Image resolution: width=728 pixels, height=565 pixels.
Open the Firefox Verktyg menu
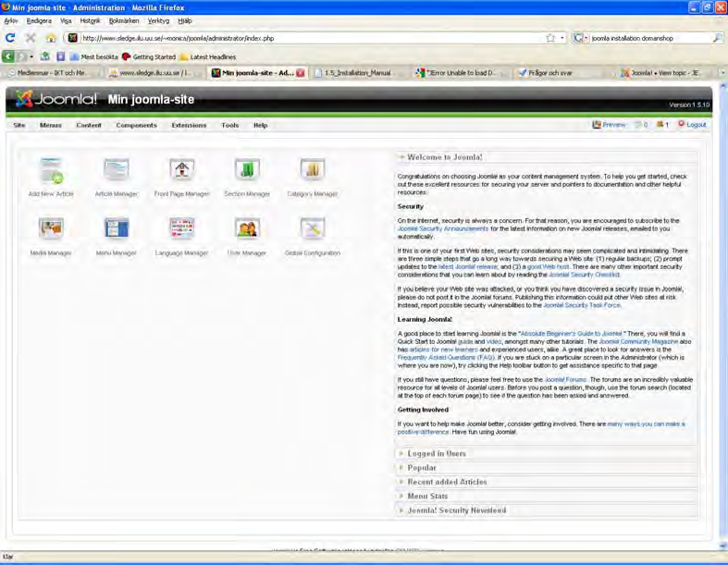(x=158, y=21)
